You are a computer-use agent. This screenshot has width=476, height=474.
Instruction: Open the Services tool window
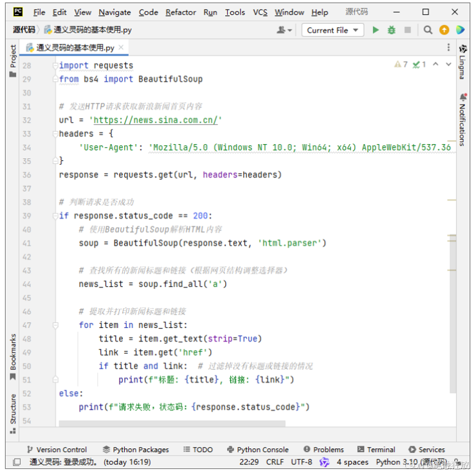pos(426,450)
